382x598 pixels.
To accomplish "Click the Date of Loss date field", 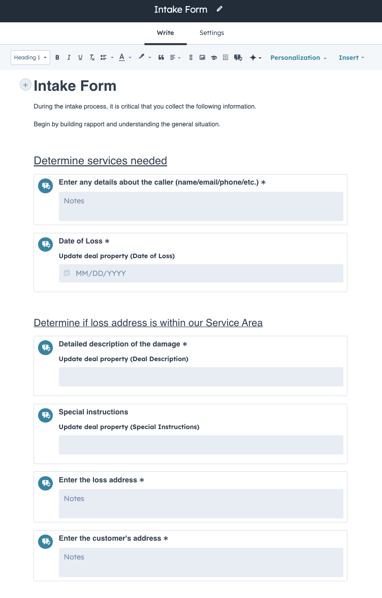I will point(201,273).
